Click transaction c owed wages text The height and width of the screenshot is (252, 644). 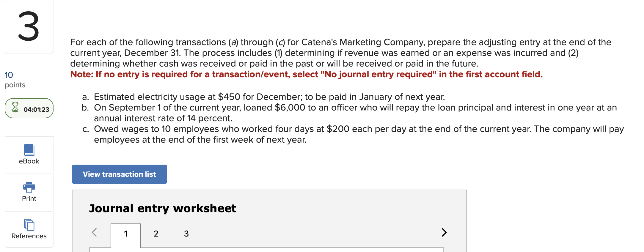[359, 134]
